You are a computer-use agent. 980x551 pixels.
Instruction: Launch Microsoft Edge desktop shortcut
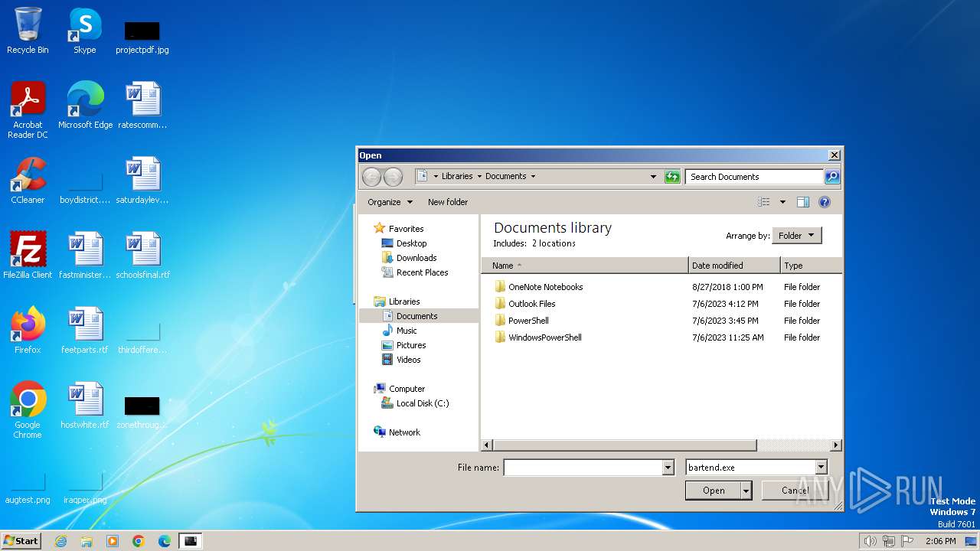pyautogui.click(x=85, y=106)
